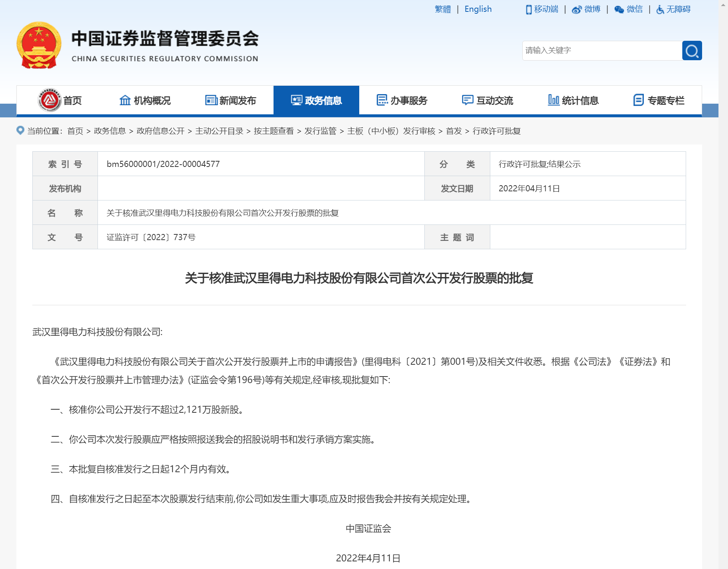Go to 行政许可批复 in the breadcrumb

click(x=497, y=131)
